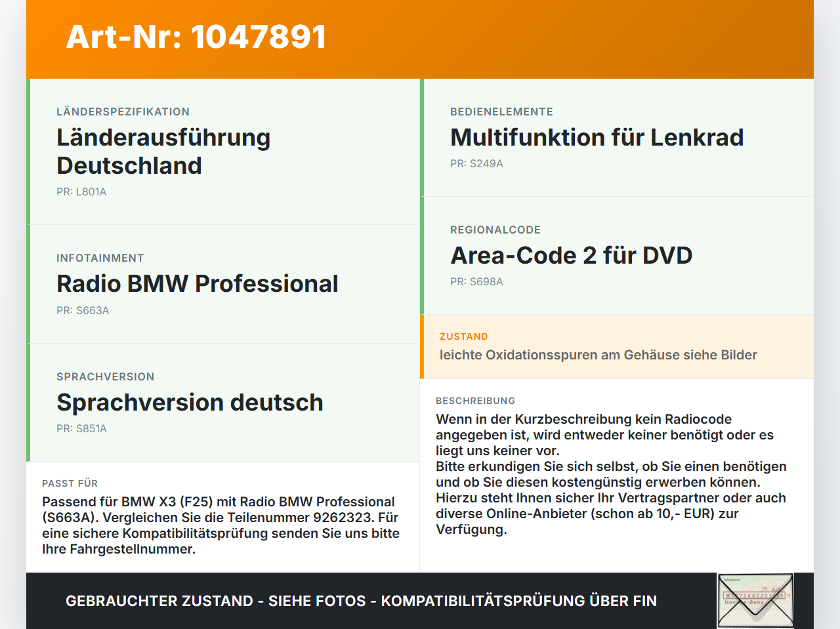Select Sprachversion deutsch title
Screen dimensions: 840x629
pyautogui.click(x=190, y=402)
